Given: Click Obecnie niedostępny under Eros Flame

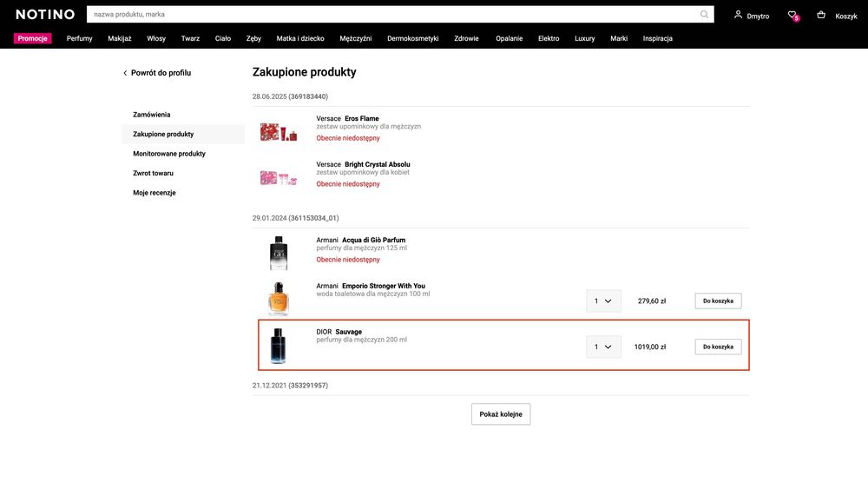Looking at the screenshot, I should pos(348,138).
